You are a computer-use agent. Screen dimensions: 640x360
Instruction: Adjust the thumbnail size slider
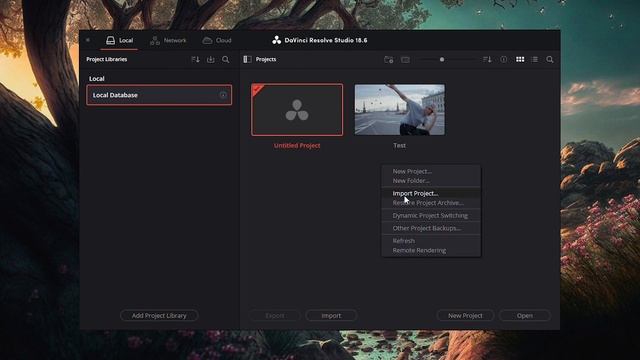pos(442,60)
